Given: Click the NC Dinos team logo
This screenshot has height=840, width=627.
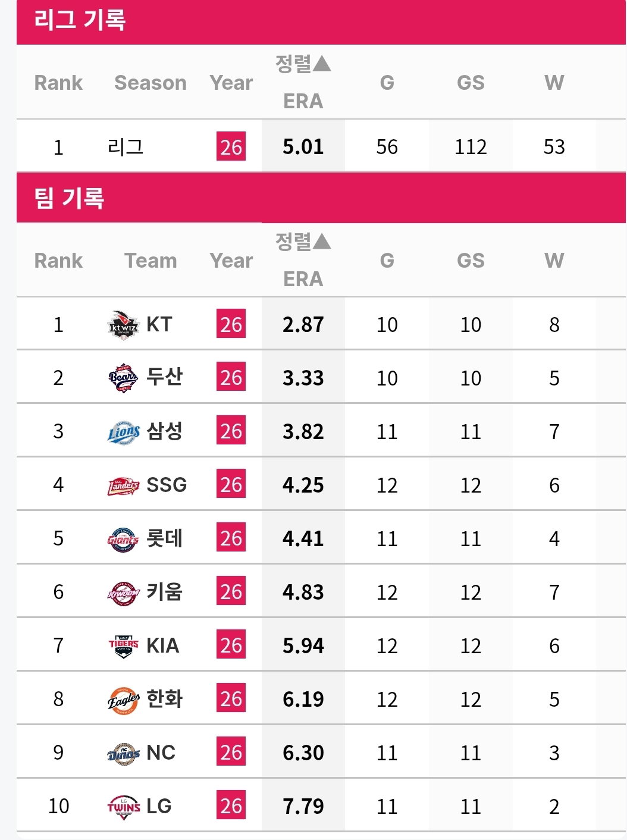Looking at the screenshot, I should click(x=123, y=753).
